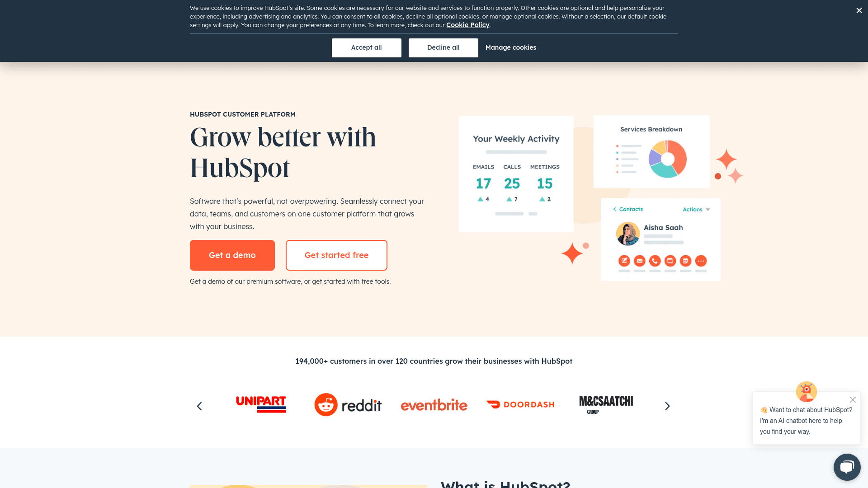Toggle the AI chatbot window closed
The width and height of the screenshot is (868, 488).
click(x=853, y=399)
